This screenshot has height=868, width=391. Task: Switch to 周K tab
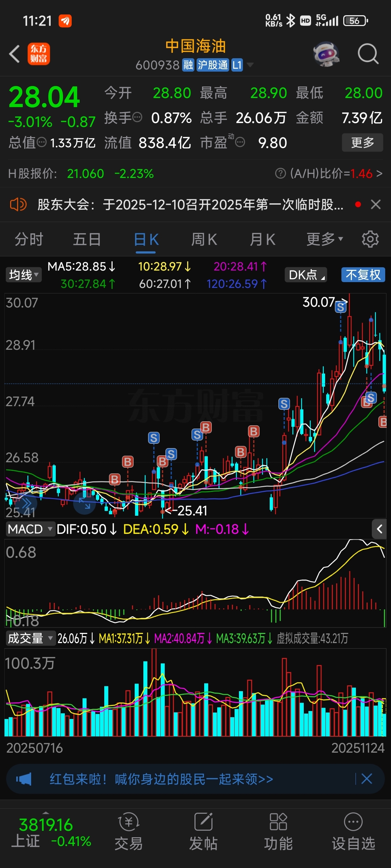[204, 239]
